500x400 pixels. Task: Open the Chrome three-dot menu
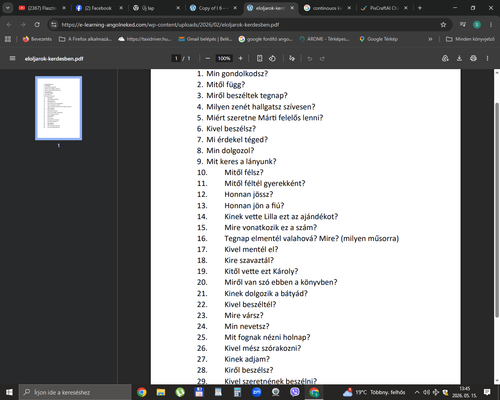pyautogui.click(x=491, y=24)
